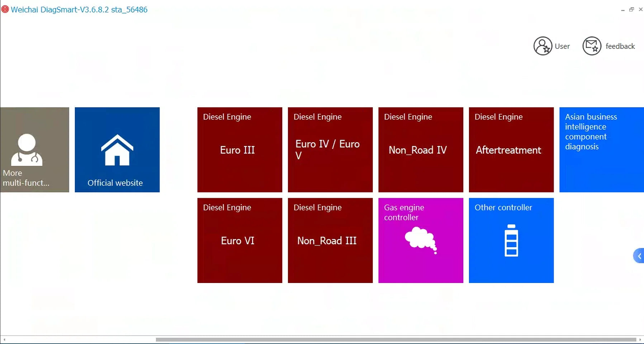Restore down the application window

coord(631,9)
